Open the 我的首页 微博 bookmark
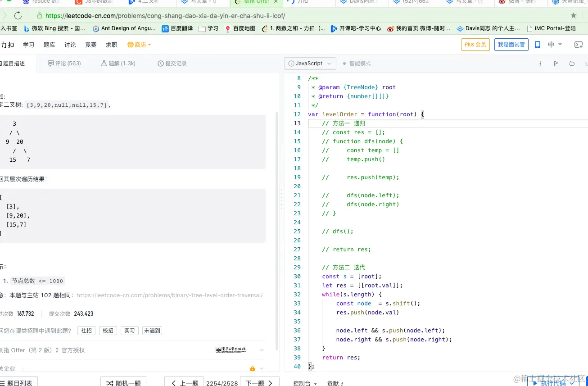 (x=419, y=28)
